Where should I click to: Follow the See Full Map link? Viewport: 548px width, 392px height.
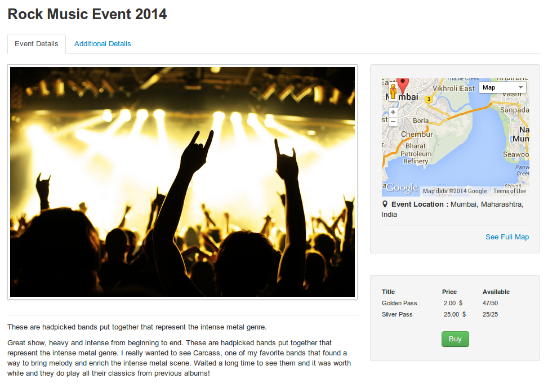tap(507, 237)
